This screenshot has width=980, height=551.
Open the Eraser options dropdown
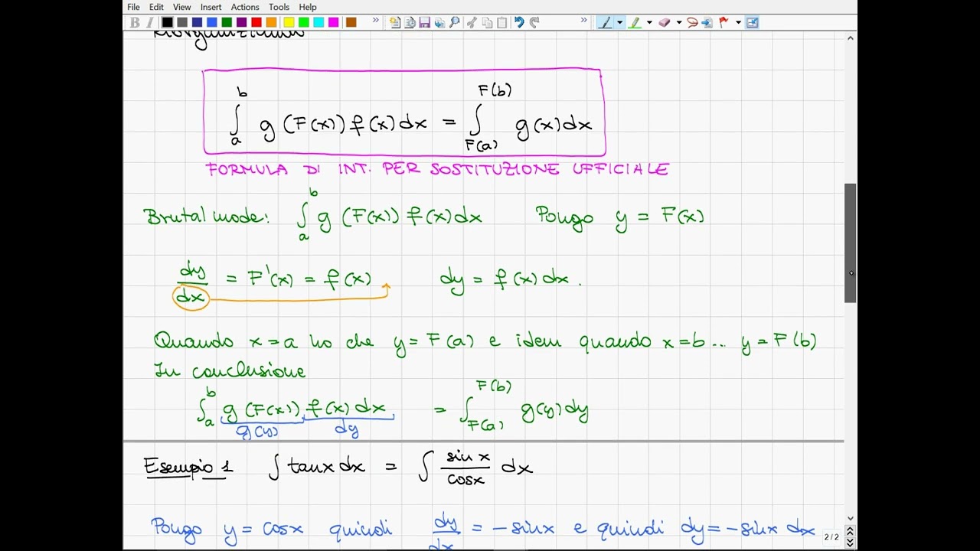pyautogui.click(x=678, y=22)
